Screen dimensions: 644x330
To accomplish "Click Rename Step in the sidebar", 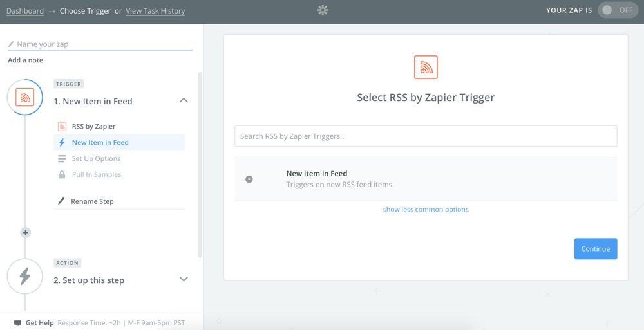I will [92, 201].
